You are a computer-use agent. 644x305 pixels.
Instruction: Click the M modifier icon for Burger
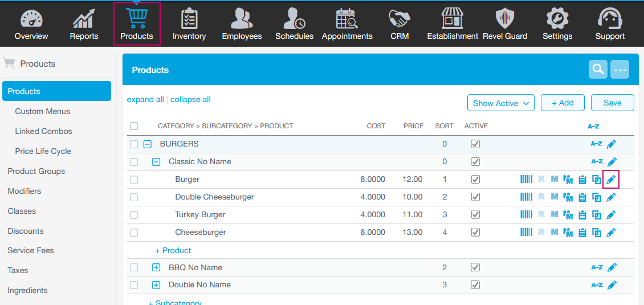[x=555, y=180]
